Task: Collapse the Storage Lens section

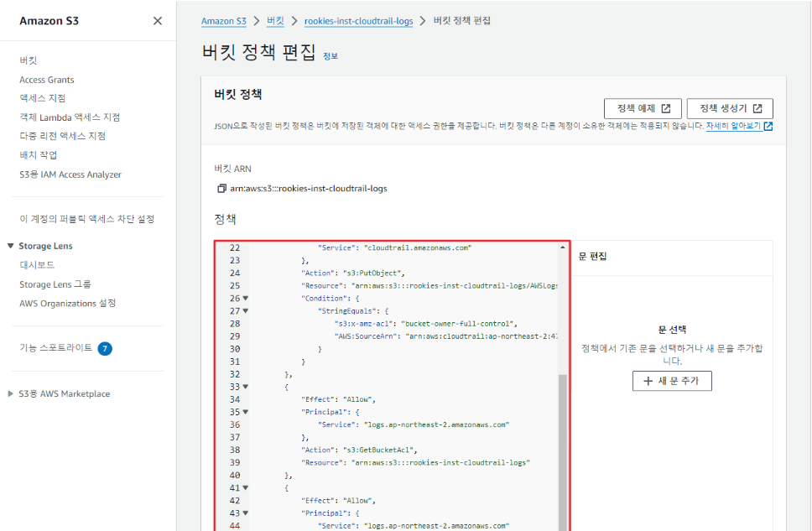Action: [10, 246]
